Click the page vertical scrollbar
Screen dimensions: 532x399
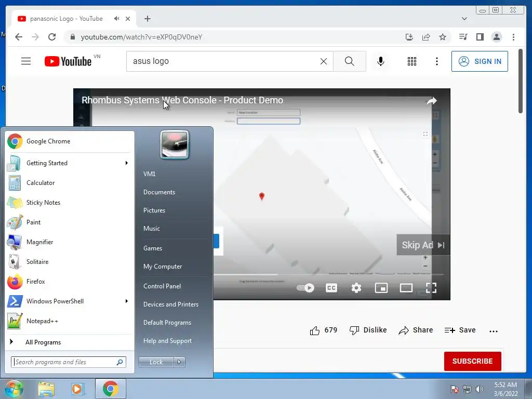click(x=521, y=82)
